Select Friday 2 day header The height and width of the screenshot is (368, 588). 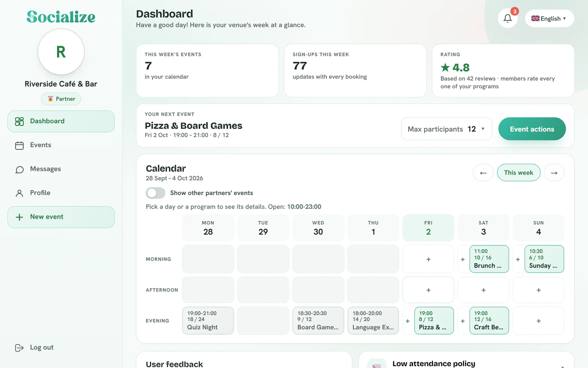point(429,228)
